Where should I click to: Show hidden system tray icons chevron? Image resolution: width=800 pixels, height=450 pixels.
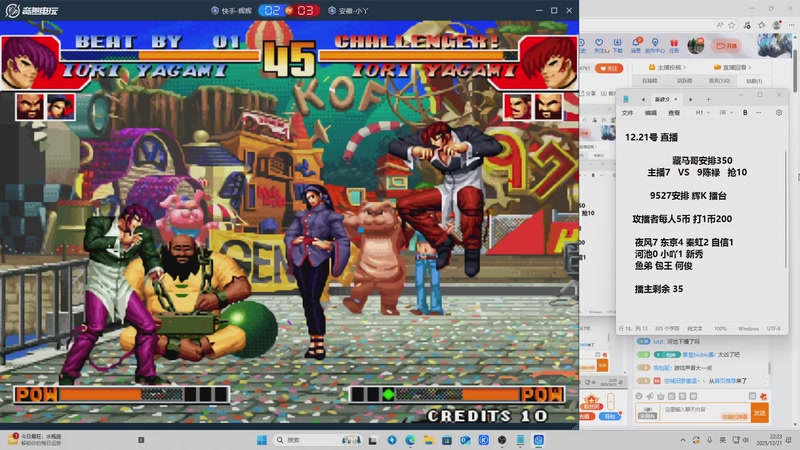683,440
